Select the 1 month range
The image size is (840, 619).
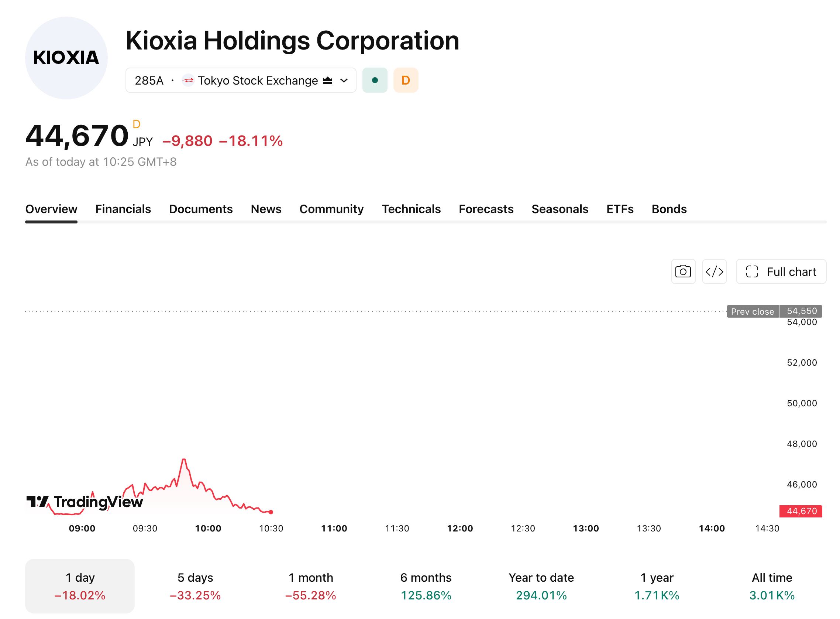pos(311,586)
